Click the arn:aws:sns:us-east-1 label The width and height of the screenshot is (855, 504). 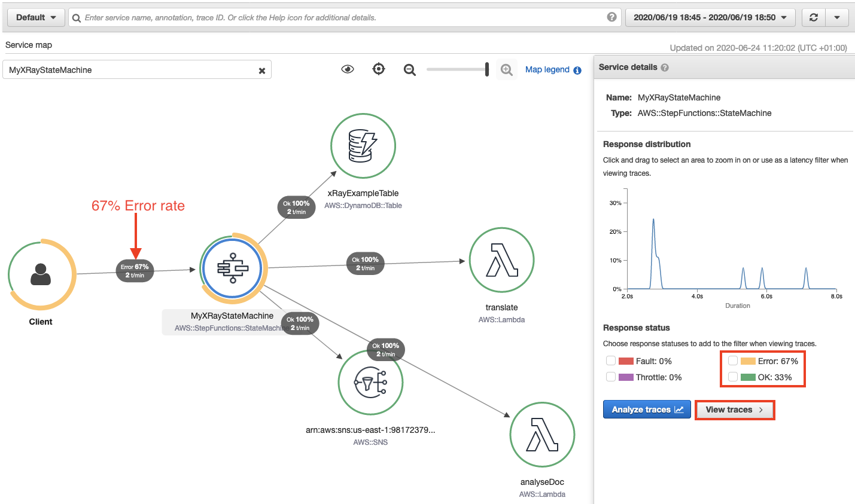point(370,430)
